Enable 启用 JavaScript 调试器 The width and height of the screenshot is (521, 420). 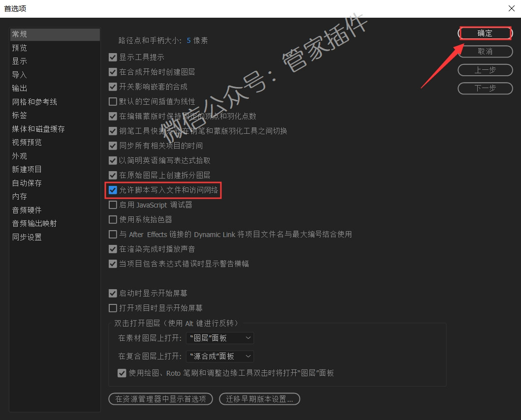click(x=113, y=205)
